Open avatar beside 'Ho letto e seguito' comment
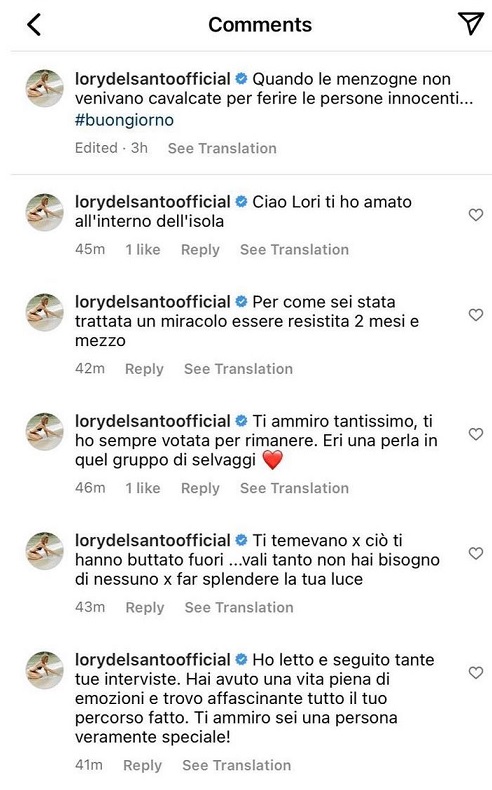The height and width of the screenshot is (790, 492). 45,671
